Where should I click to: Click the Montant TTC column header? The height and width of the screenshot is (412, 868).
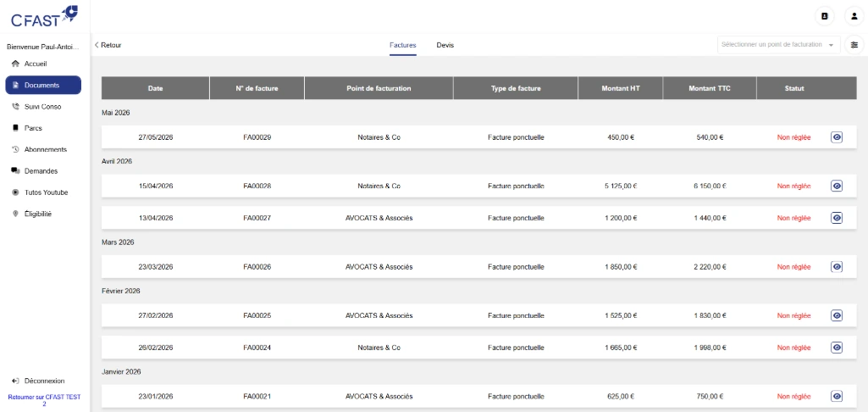[709, 88]
